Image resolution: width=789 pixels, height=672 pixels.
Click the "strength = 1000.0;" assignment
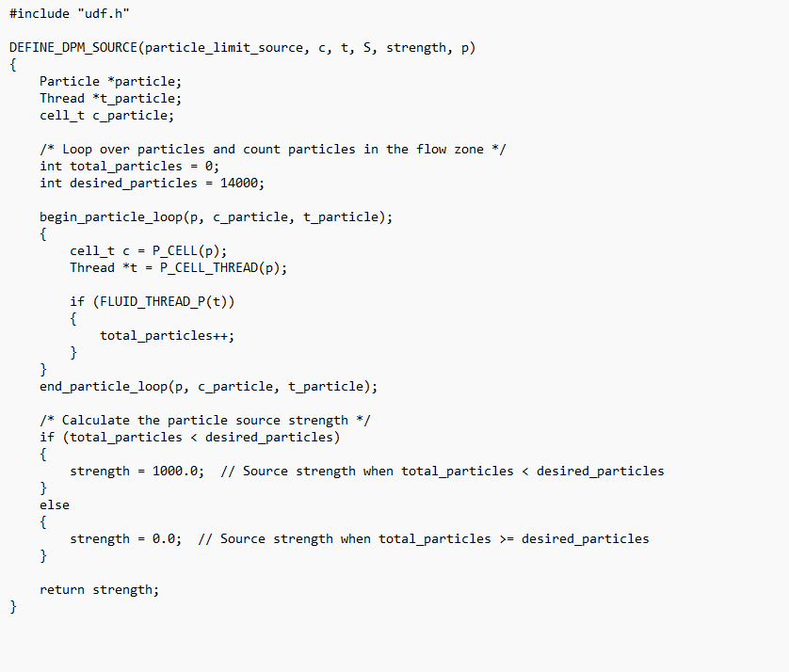[x=137, y=471]
